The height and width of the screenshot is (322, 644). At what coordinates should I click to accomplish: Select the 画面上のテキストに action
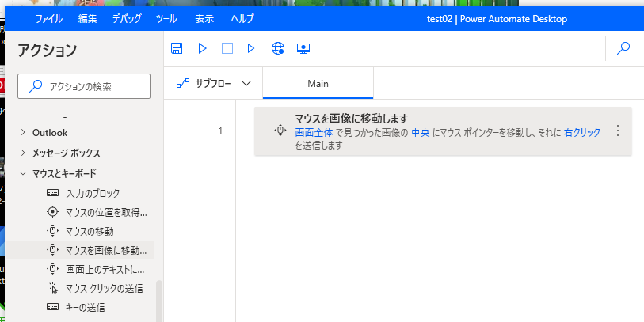(x=105, y=270)
